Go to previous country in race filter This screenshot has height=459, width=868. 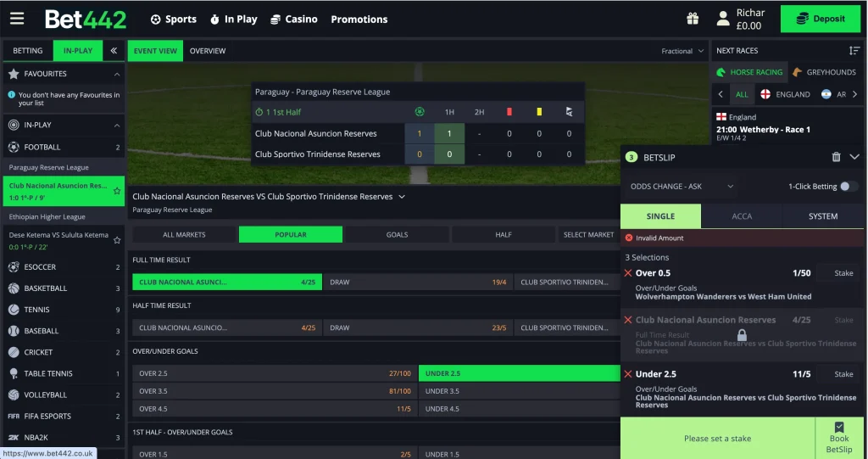pyautogui.click(x=721, y=94)
